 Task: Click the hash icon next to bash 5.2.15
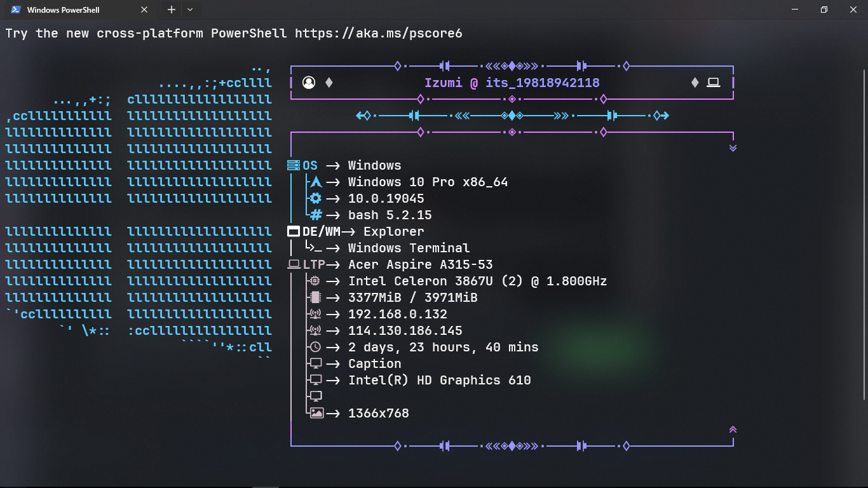(316, 214)
